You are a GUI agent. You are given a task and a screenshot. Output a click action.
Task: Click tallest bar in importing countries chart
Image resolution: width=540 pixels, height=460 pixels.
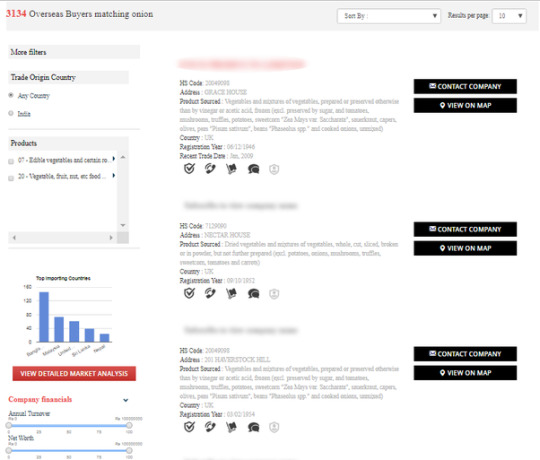[44, 317]
